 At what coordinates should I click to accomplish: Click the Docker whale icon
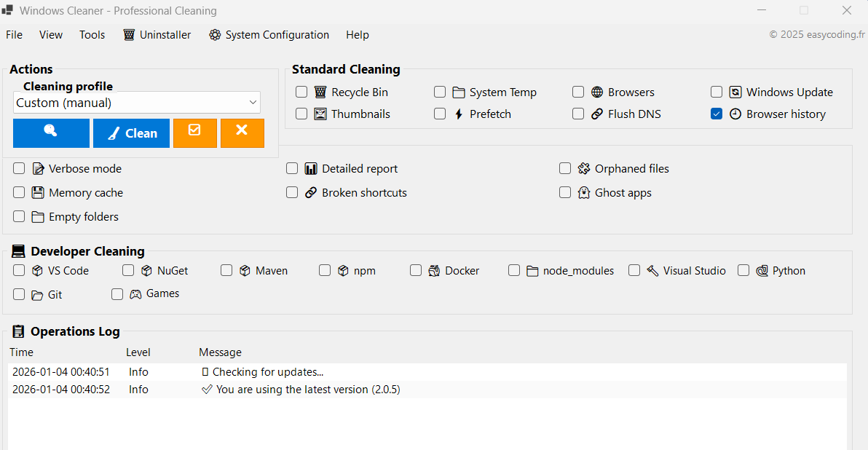[434, 271]
